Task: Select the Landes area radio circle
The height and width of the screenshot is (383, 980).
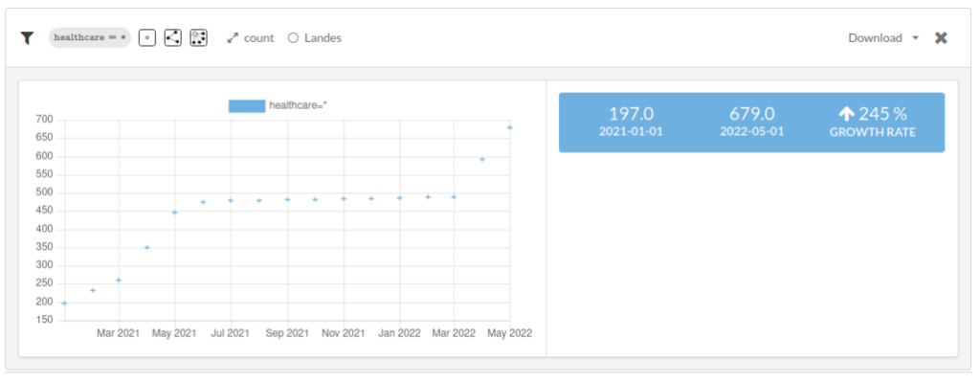Action: pos(293,38)
